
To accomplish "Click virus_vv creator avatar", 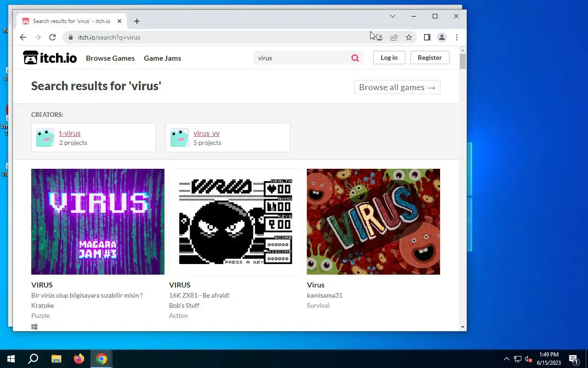I will (180, 138).
